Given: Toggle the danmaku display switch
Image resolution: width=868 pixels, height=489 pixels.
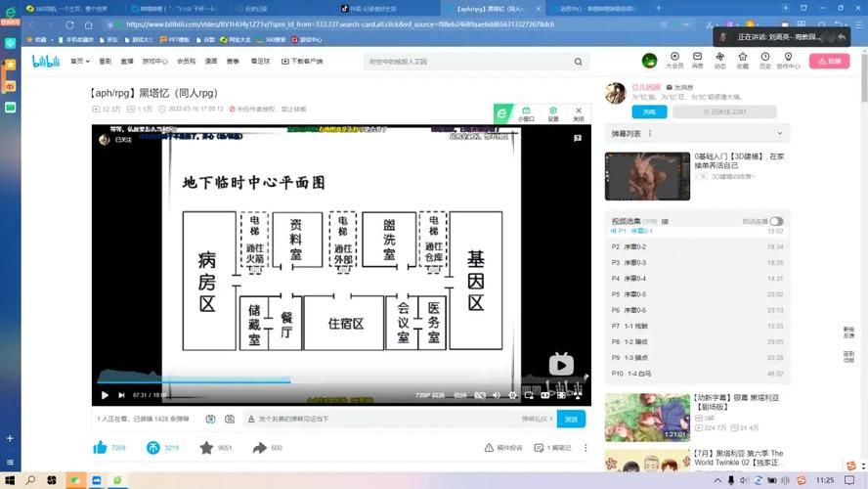Looking at the screenshot, I should (210, 420).
